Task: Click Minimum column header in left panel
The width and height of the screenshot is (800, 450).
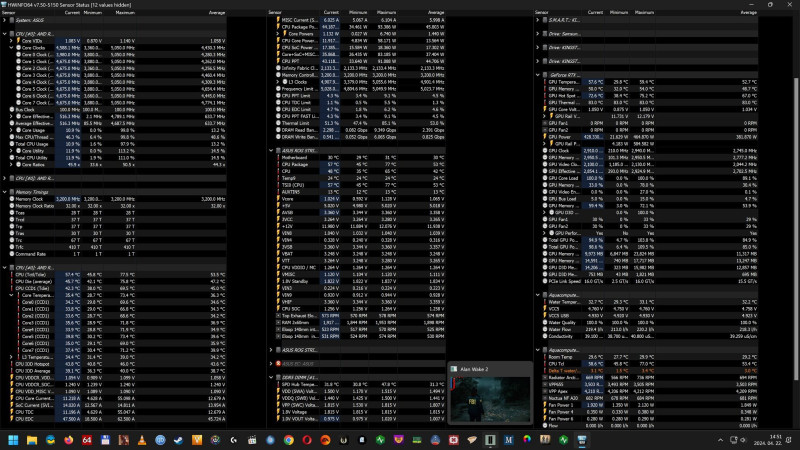Action: 92,12
